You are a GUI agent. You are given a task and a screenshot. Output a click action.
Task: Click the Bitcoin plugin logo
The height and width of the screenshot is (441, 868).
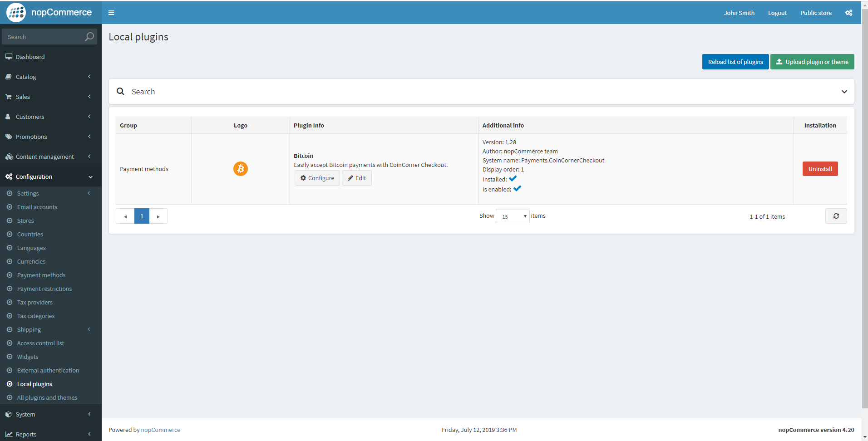click(x=241, y=169)
